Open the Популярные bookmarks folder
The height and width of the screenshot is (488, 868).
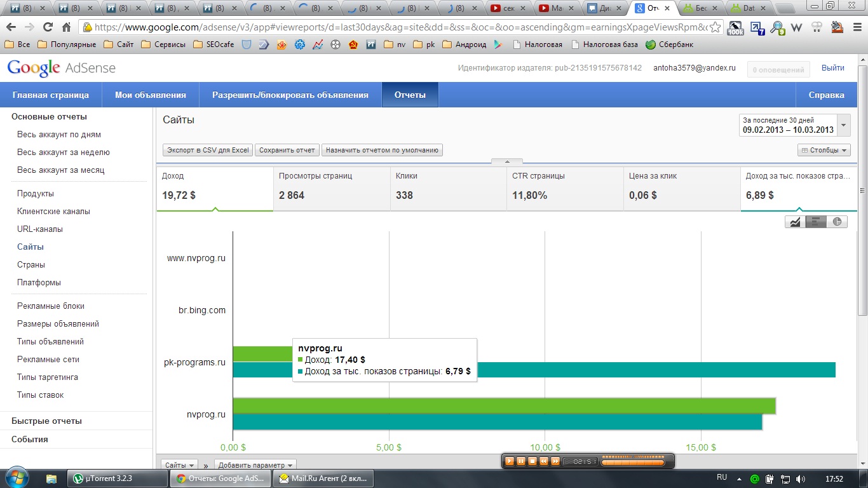pyautogui.click(x=67, y=45)
